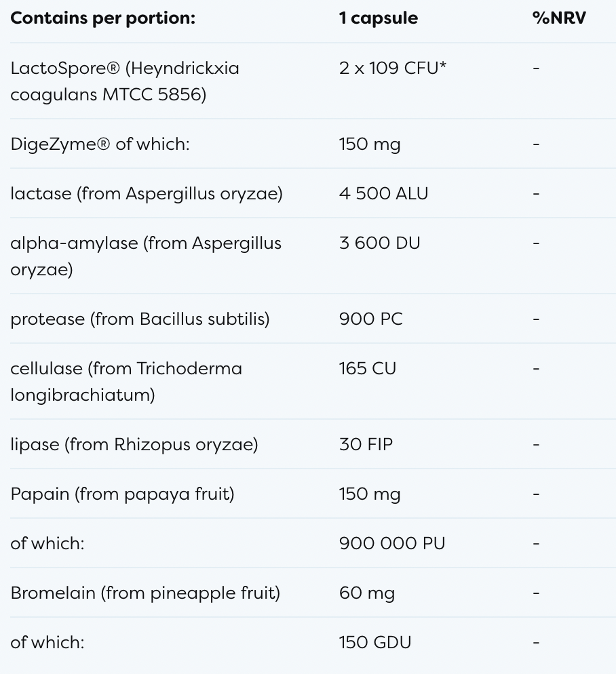Click the "1 capsule" column header
616x674 pixels.
pyautogui.click(x=378, y=18)
